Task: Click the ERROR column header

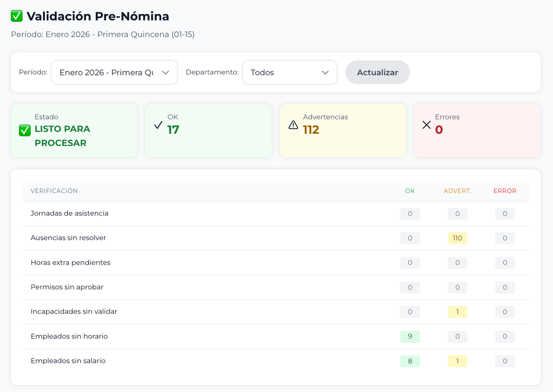Action: pyautogui.click(x=504, y=191)
